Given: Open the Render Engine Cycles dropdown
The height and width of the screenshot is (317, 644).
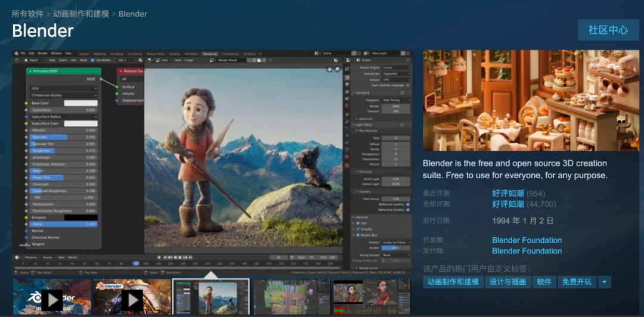Looking at the screenshot, I should [396, 68].
